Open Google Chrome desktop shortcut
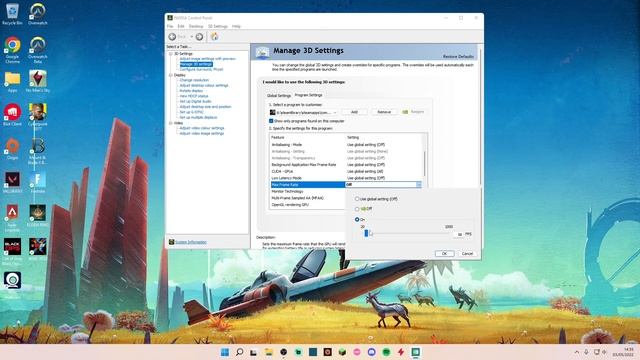 [x=12, y=49]
